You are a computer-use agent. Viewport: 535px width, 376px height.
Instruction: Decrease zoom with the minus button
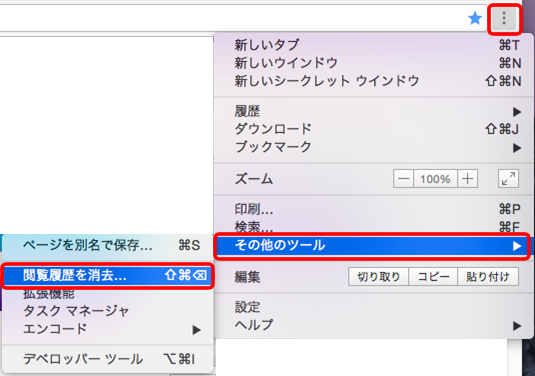403,179
